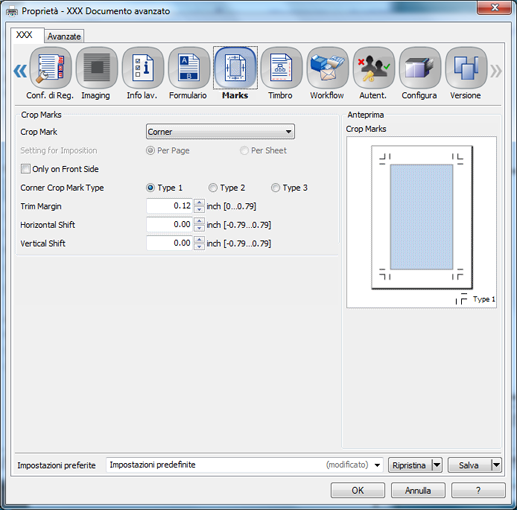The image size is (517, 510).
Task: Click the 'Anteprima' heading
Action: coord(366,115)
